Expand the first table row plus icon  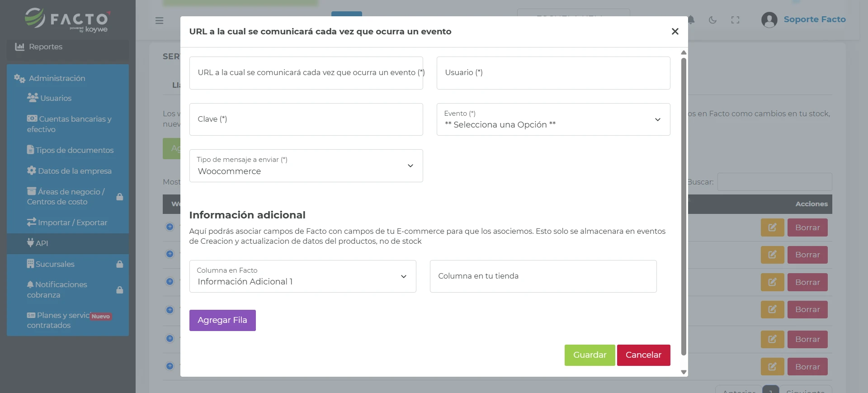point(170,227)
